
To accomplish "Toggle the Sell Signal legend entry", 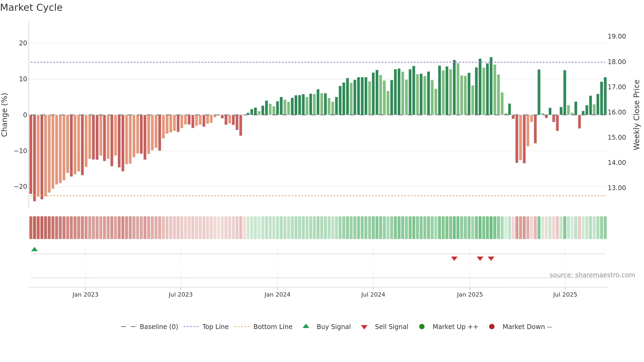I will click(x=385, y=327).
